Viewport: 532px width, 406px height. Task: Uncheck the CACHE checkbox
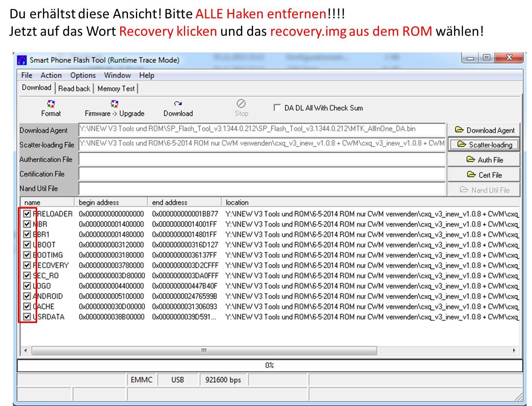(27, 306)
